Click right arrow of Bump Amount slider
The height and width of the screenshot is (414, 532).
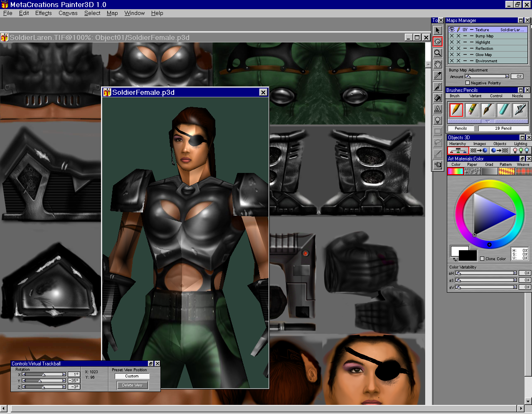507,76
